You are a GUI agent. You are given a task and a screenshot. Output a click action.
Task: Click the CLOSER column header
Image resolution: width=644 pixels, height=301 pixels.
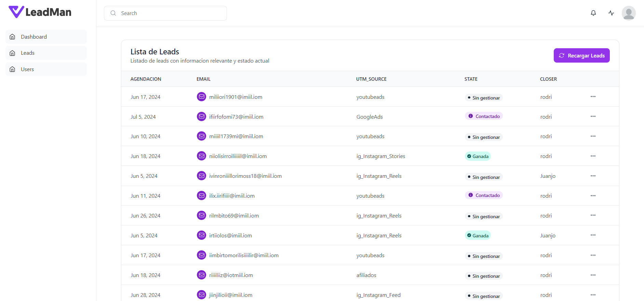point(548,79)
